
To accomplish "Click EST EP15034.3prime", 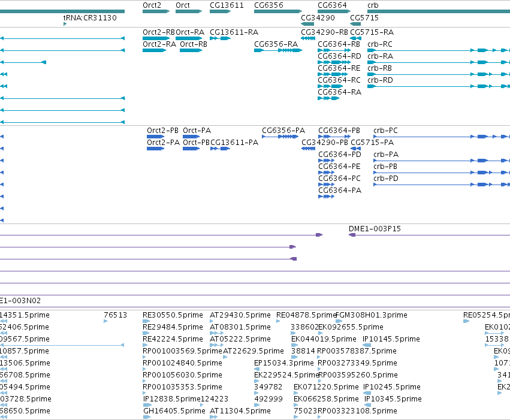I will coord(256,369).
